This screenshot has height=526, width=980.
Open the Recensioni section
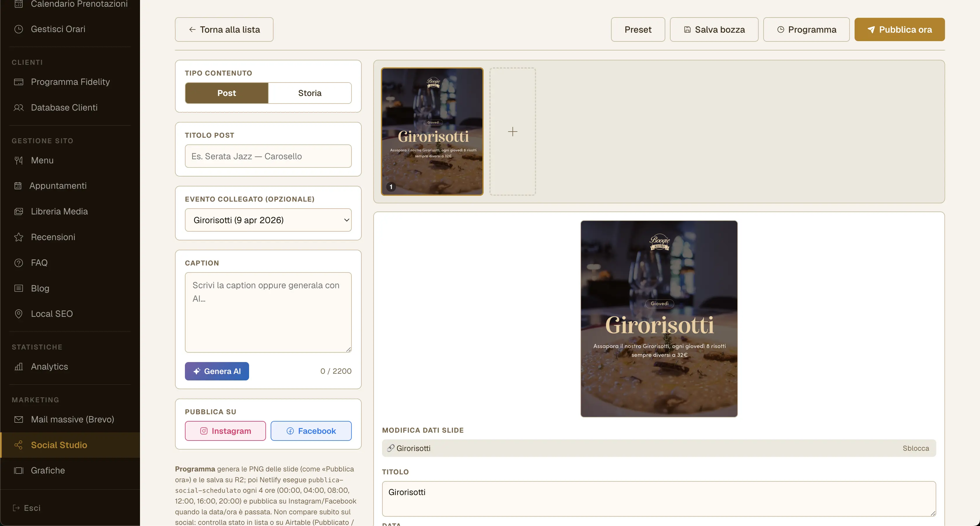[x=70, y=237]
